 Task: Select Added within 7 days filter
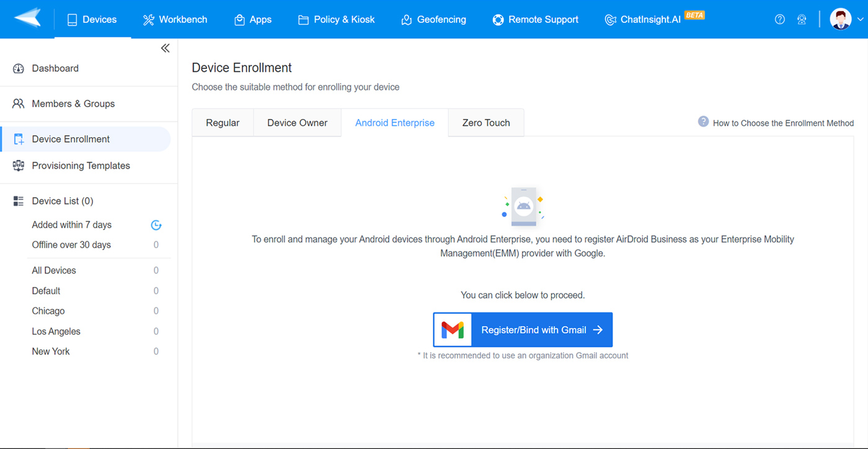click(72, 225)
